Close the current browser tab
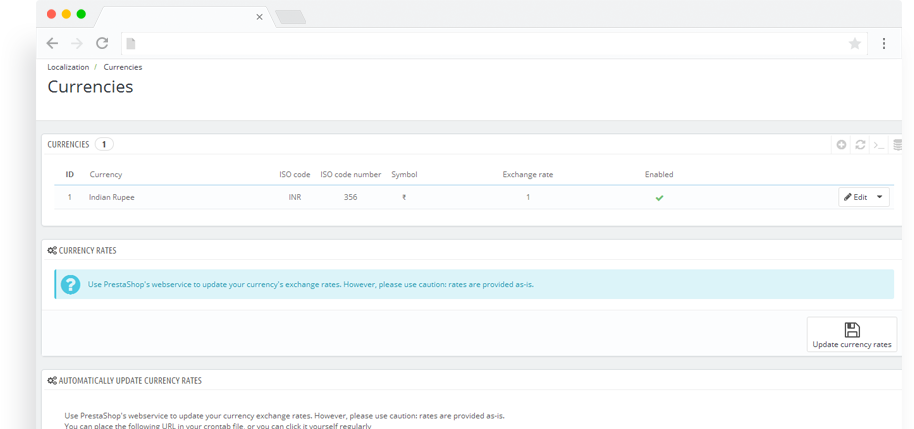914x429 pixels. tap(259, 17)
